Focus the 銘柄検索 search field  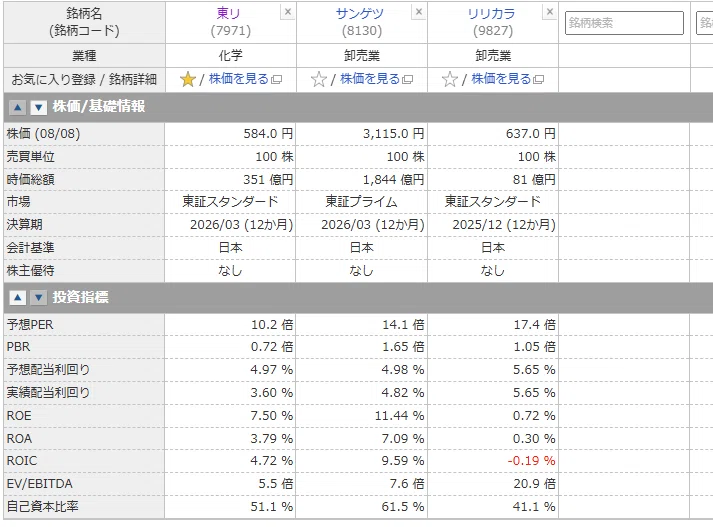coord(624,23)
